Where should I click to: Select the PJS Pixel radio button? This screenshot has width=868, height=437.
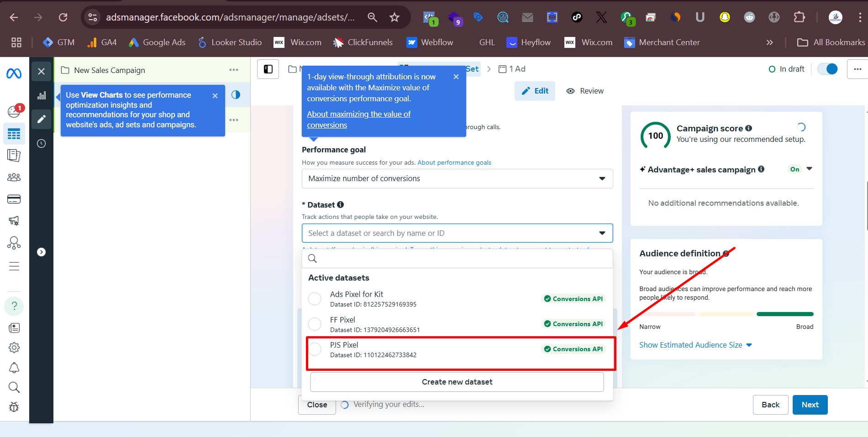[315, 349]
